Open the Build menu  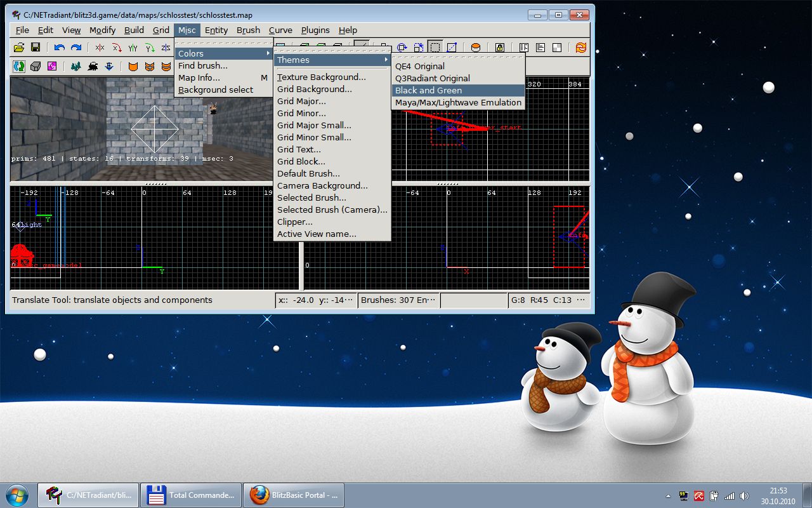click(x=134, y=30)
